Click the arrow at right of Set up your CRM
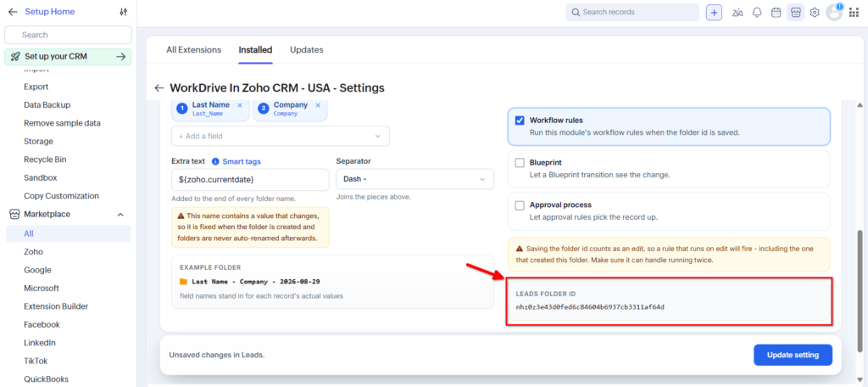 pyautogui.click(x=120, y=57)
